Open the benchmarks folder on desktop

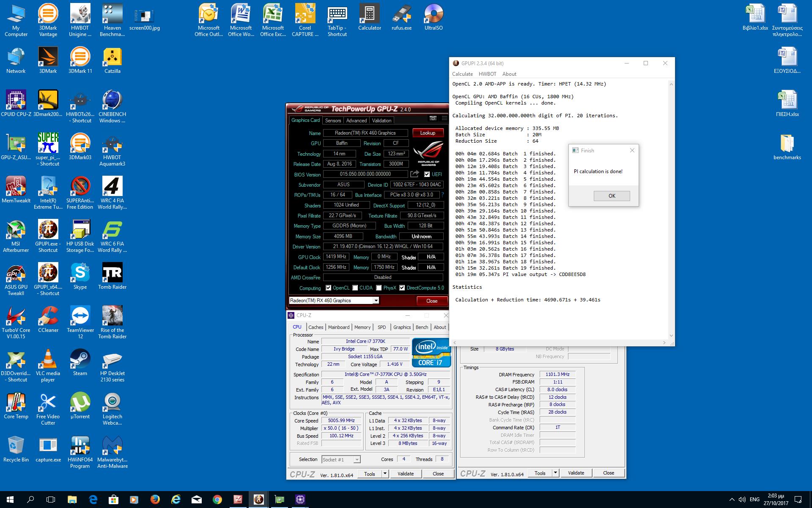787,146
